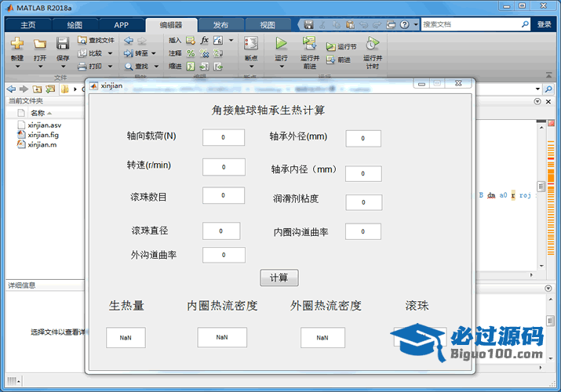Click Find Files (查找文件) in the ribbon

pos(96,40)
